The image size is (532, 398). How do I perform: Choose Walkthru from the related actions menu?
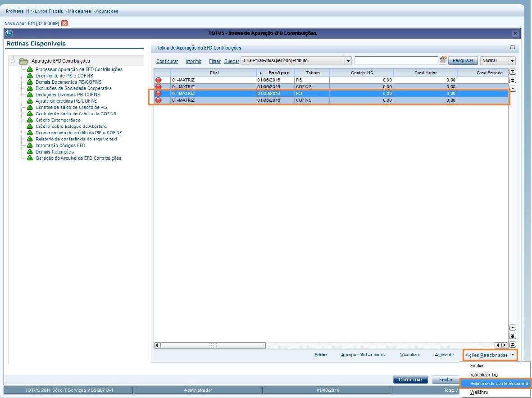click(479, 392)
